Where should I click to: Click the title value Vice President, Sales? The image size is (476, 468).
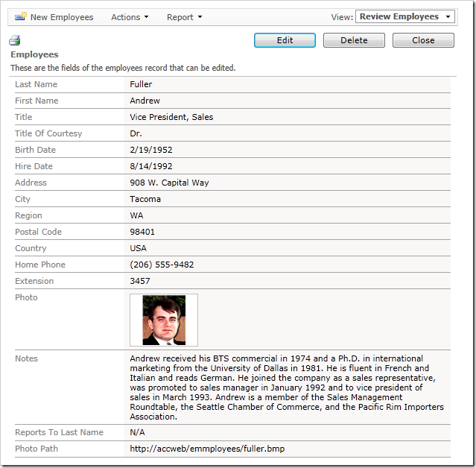[171, 117]
